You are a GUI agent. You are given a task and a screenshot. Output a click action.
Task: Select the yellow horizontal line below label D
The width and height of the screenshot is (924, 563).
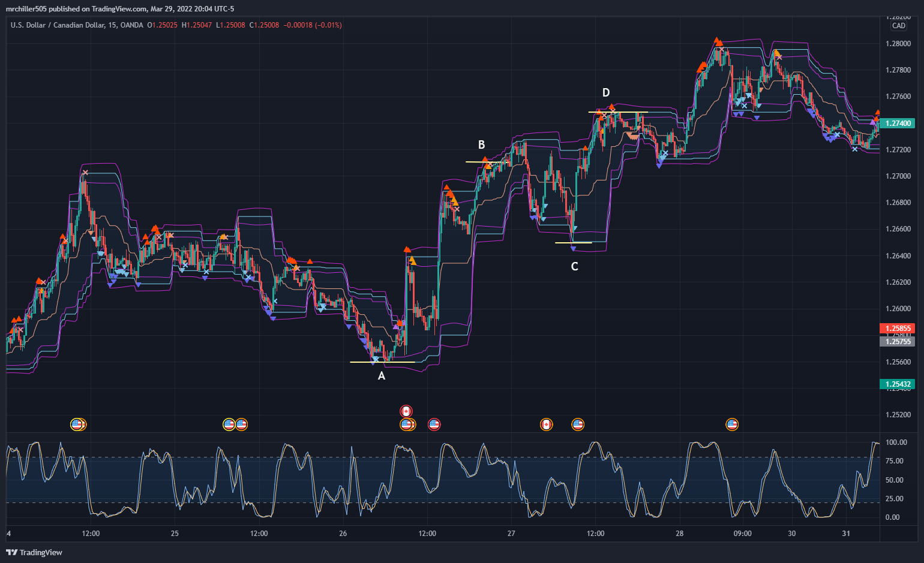618,112
